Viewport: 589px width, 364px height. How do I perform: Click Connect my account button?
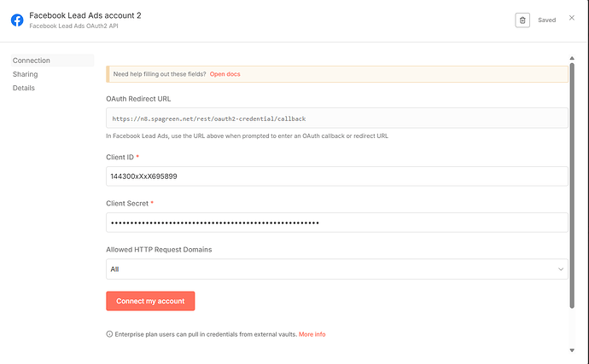coord(150,301)
